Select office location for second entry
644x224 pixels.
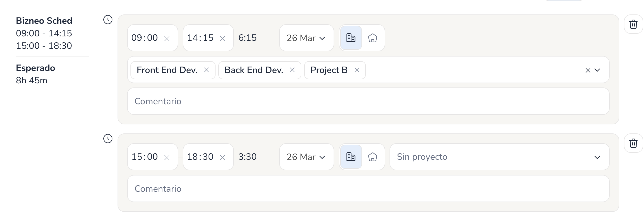[351, 157]
